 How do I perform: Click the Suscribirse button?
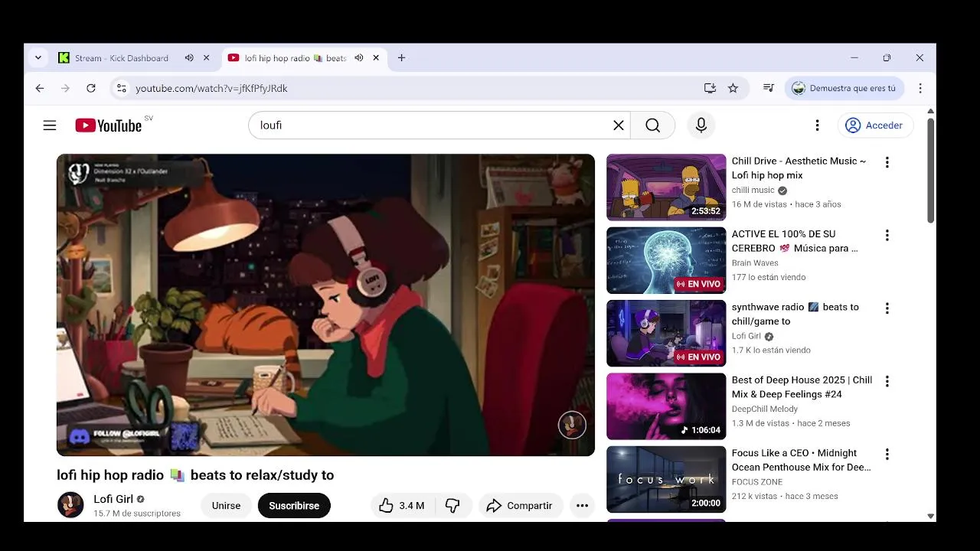294,506
